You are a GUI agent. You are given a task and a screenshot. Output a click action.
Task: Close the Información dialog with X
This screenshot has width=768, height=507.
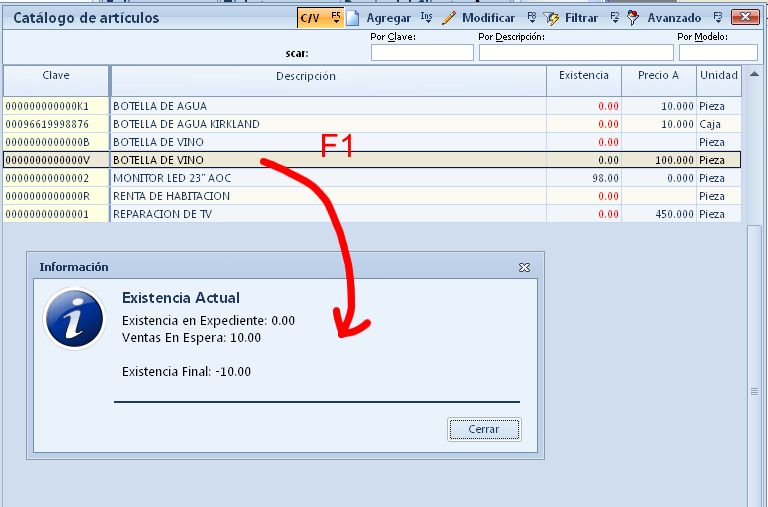(x=524, y=268)
